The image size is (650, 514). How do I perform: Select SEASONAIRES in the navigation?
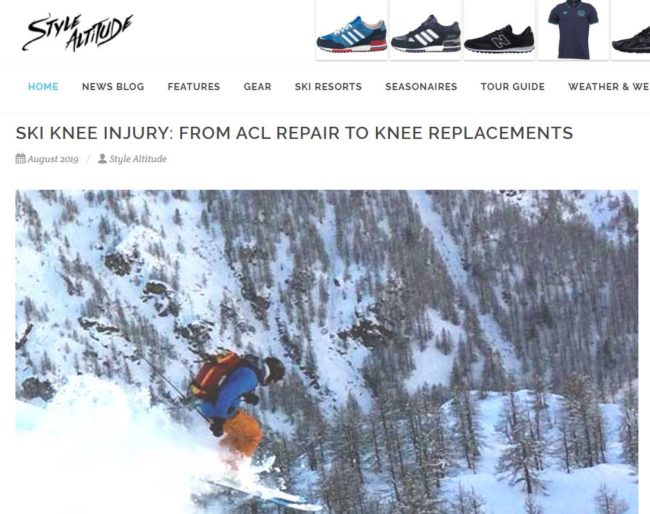421,87
